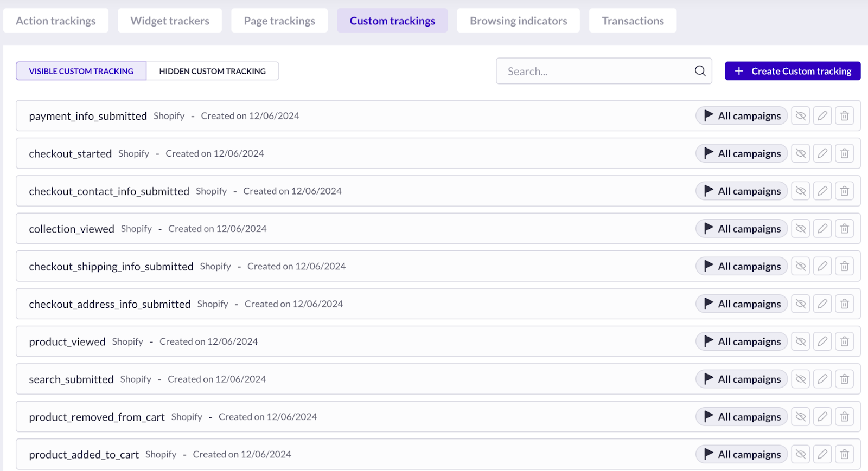The image size is (868, 471).
Task: Open All campaigns for product_removed_from_cart
Action: 742,416
